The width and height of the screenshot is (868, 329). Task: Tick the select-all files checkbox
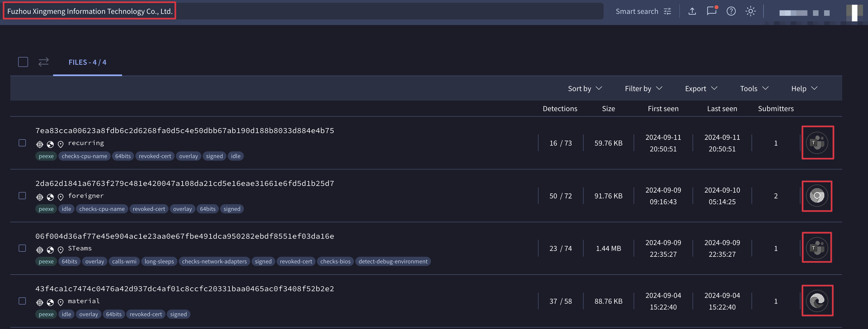pos(23,62)
